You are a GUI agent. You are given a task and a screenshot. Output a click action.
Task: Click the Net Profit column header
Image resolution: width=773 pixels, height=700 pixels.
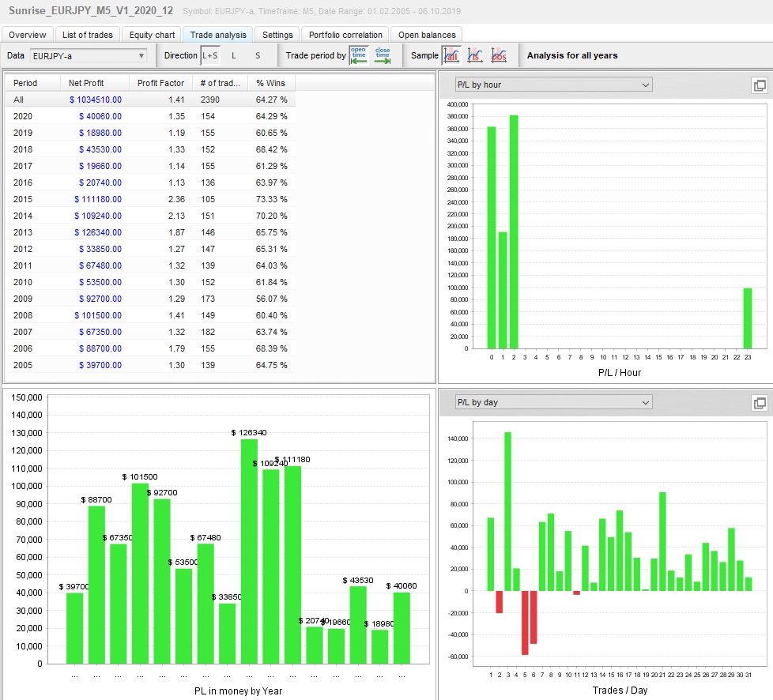click(x=86, y=83)
